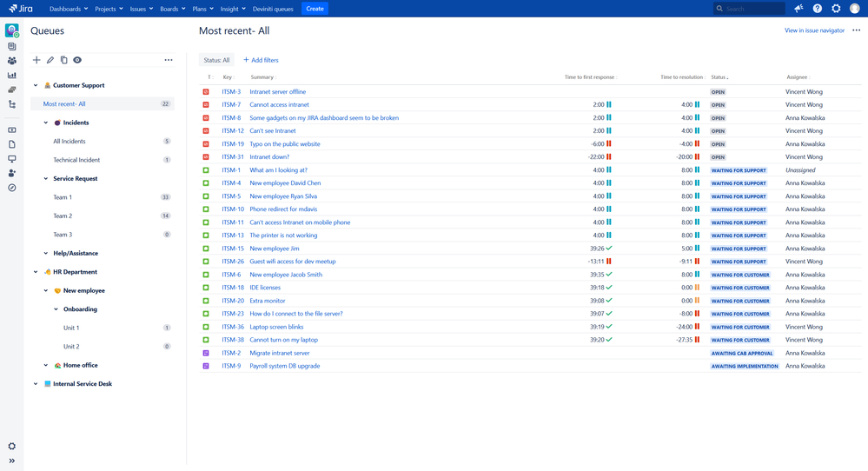The height and width of the screenshot is (471, 868).
Task: Open the user profile avatar
Action: (x=855, y=9)
